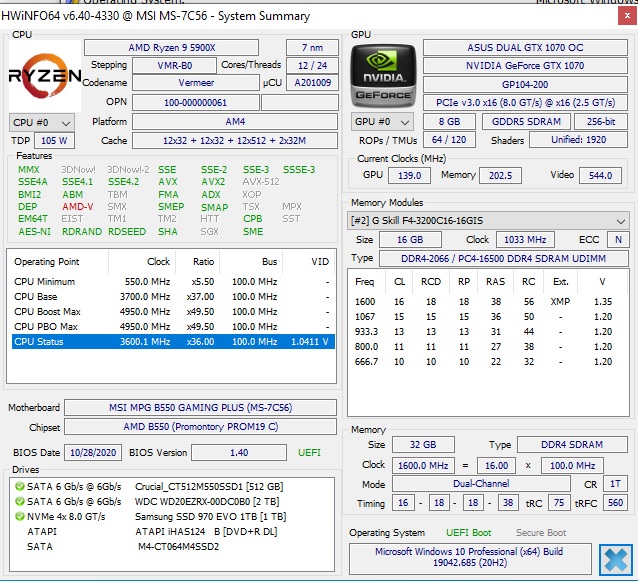Select the CPU Minimum operating point row

coord(173,282)
